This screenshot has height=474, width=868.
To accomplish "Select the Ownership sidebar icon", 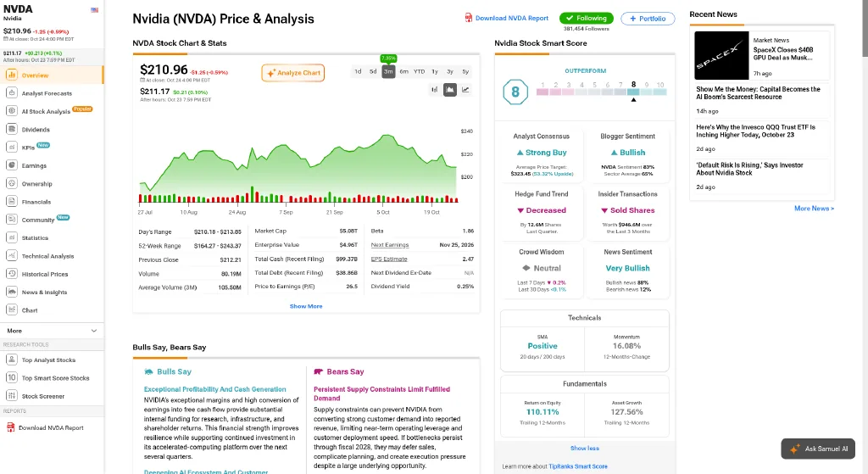I will [x=12, y=183].
